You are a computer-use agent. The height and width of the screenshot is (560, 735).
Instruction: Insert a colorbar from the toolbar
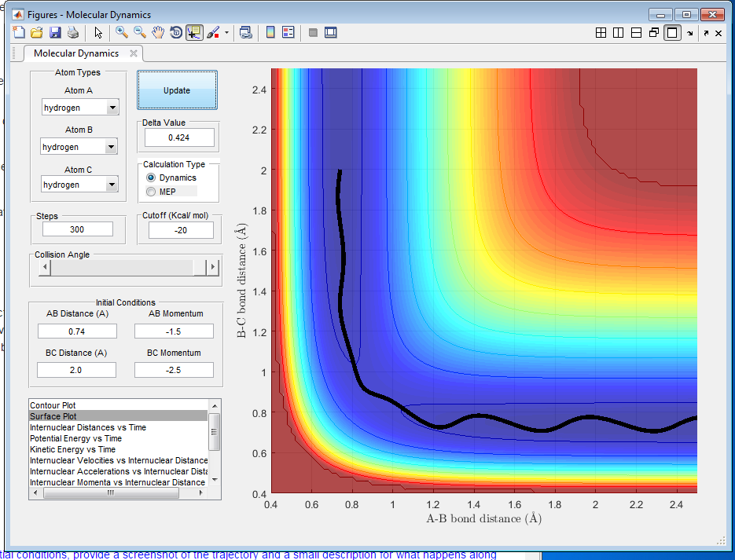click(x=270, y=33)
